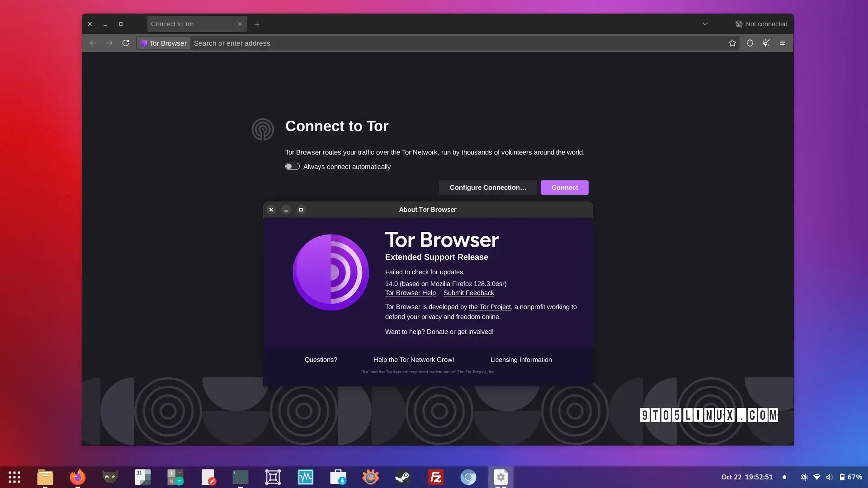
Task: Click the Submit Feedback link
Action: [468, 293]
